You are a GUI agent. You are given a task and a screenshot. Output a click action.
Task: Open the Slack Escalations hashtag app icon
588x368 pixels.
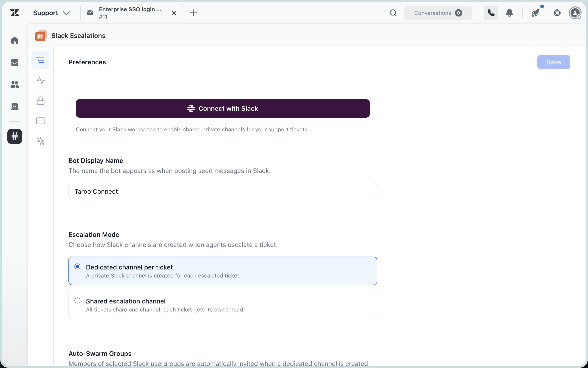pos(15,136)
